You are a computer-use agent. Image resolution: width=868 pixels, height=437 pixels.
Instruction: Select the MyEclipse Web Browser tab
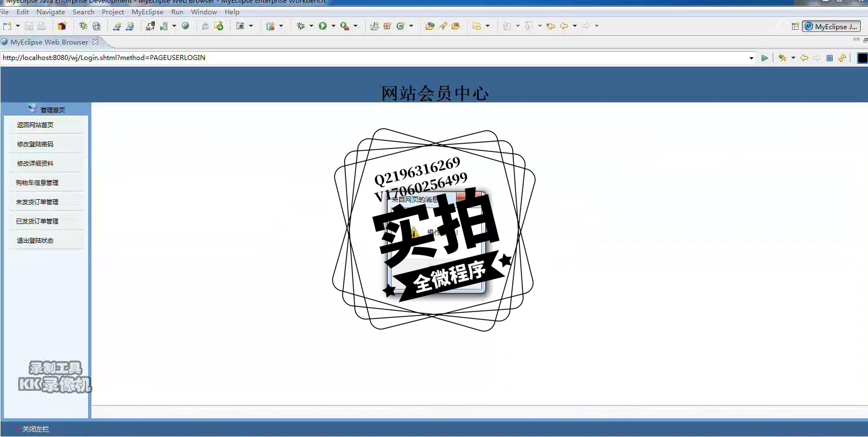pyautogui.click(x=49, y=42)
